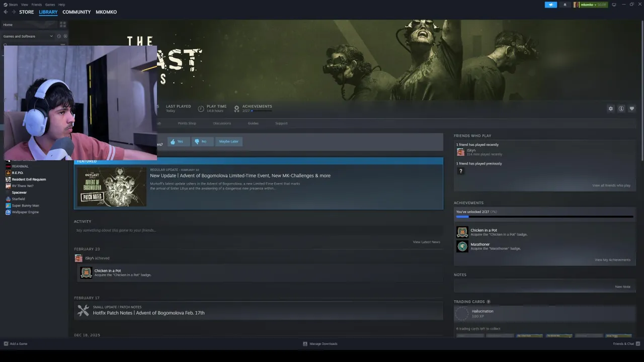Image resolution: width=644 pixels, height=362 pixels.
Task: Go forward with the right arrow
Action: pos(14,12)
